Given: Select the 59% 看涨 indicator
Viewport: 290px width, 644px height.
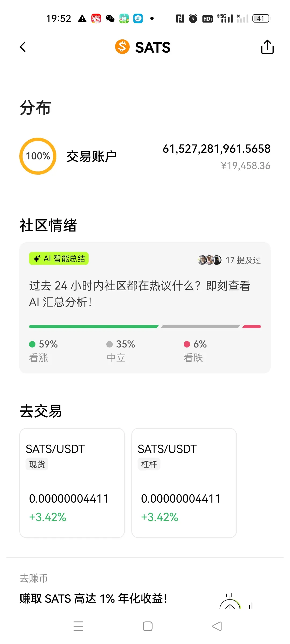Looking at the screenshot, I should [x=44, y=351].
